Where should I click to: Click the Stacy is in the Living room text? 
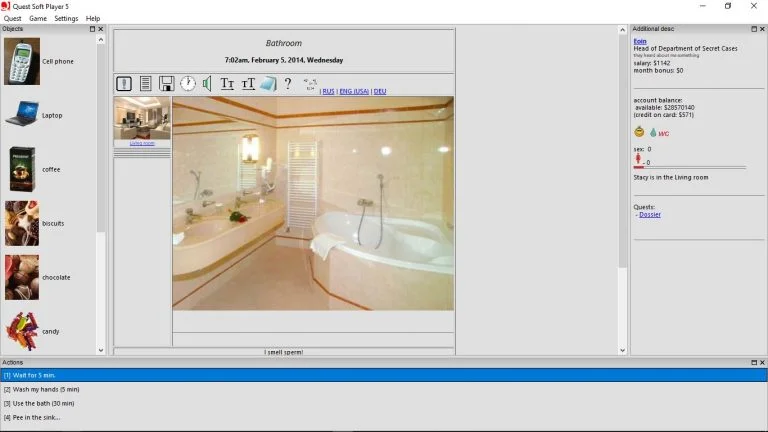(671, 177)
